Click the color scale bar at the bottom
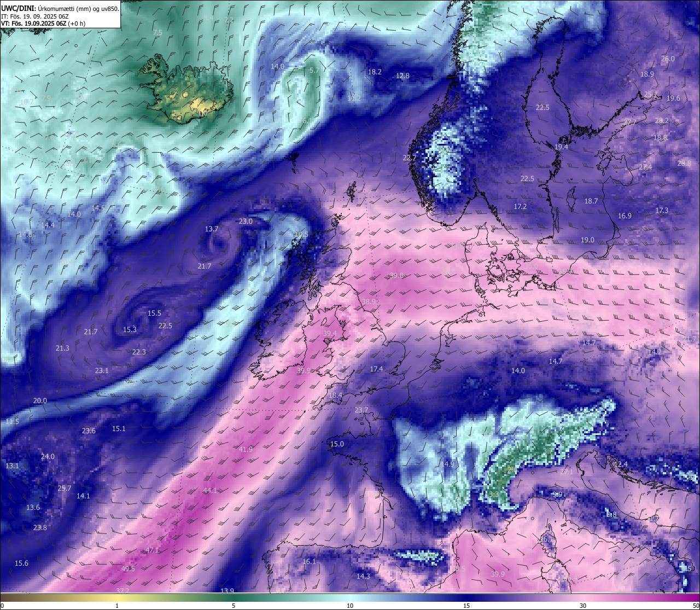The image size is (700, 610). (x=350, y=597)
